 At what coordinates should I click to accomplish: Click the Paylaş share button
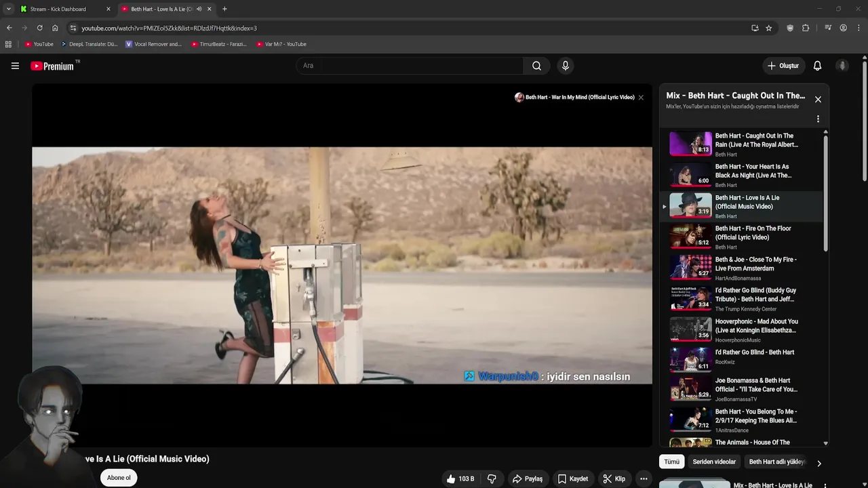pyautogui.click(x=527, y=479)
